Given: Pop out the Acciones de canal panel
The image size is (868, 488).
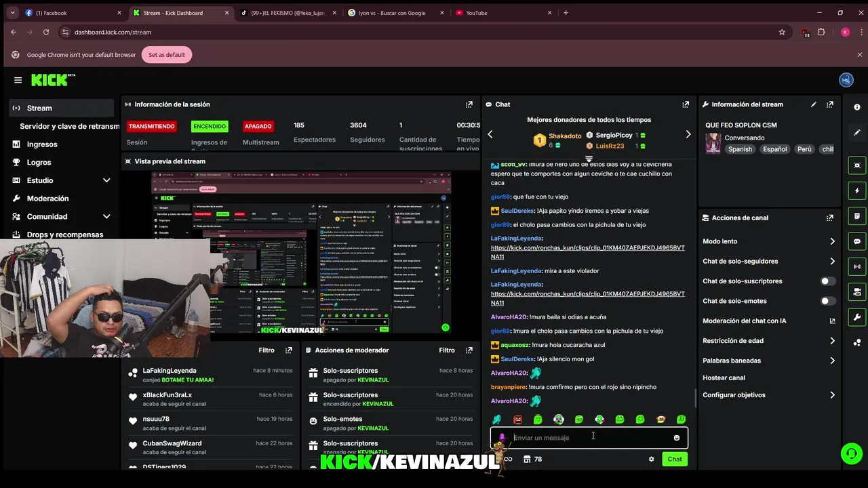Looking at the screenshot, I should 830,218.
